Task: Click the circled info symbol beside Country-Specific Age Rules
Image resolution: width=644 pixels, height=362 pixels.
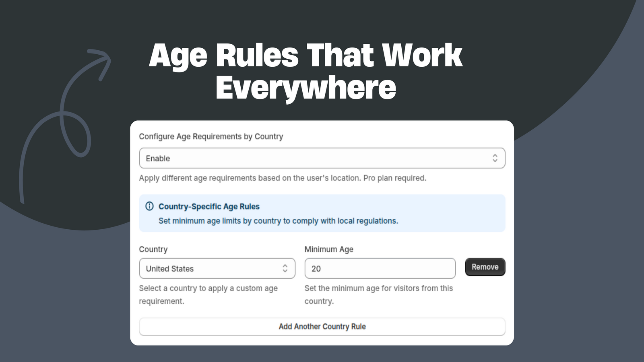Action: point(149,206)
